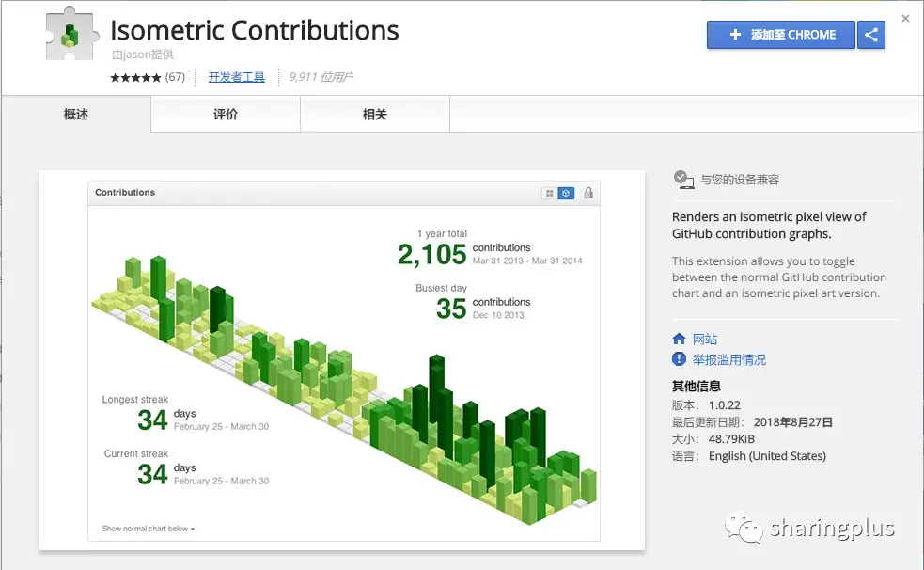Click the Isometric Contributions puzzle-piece extension icon
Image resolution: width=924 pixels, height=570 pixels.
(71, 34)
